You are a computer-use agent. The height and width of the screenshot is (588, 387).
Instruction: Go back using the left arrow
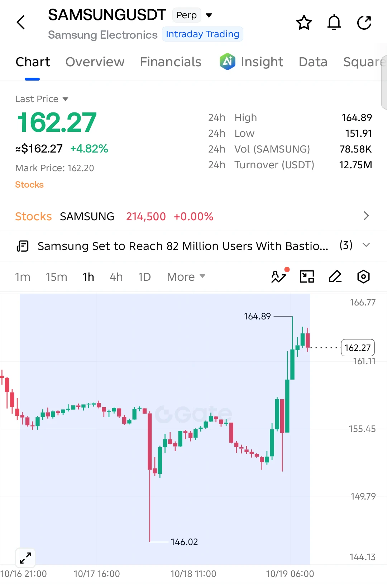coord(21,23)
